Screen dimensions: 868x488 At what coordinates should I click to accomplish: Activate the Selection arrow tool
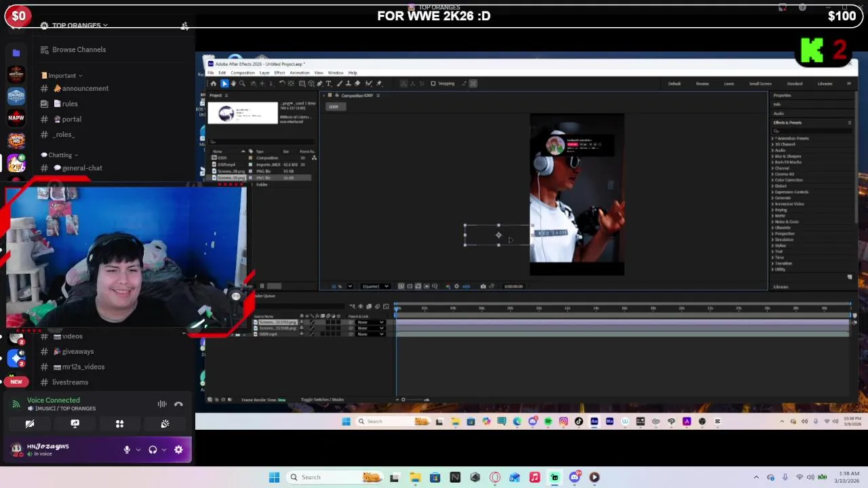tap(224, 83)
